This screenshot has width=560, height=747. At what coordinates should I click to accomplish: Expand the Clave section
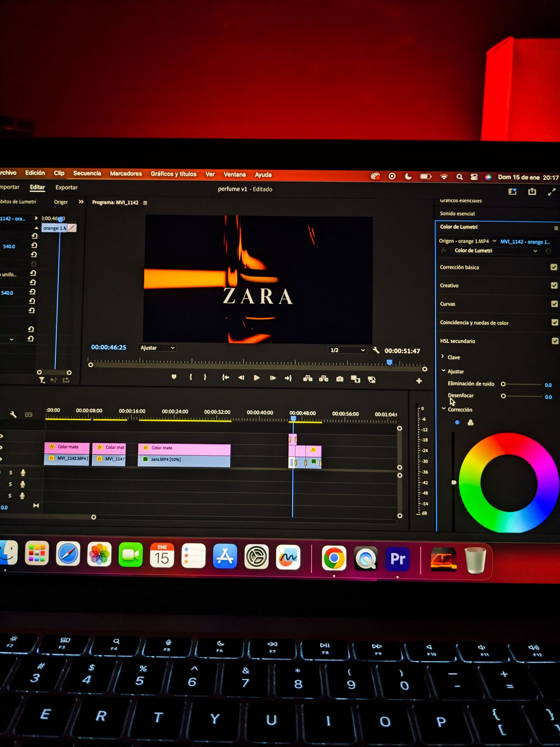(x=443, y=357)
